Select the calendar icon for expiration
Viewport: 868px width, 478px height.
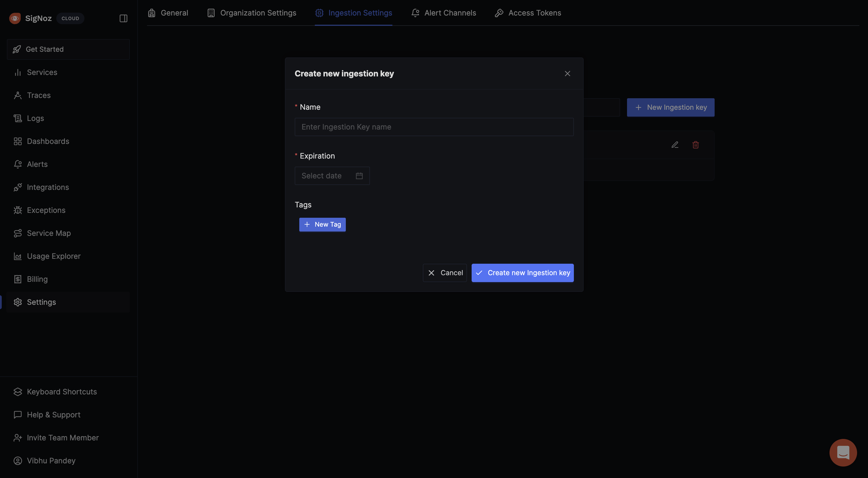[x=359, y=176]
